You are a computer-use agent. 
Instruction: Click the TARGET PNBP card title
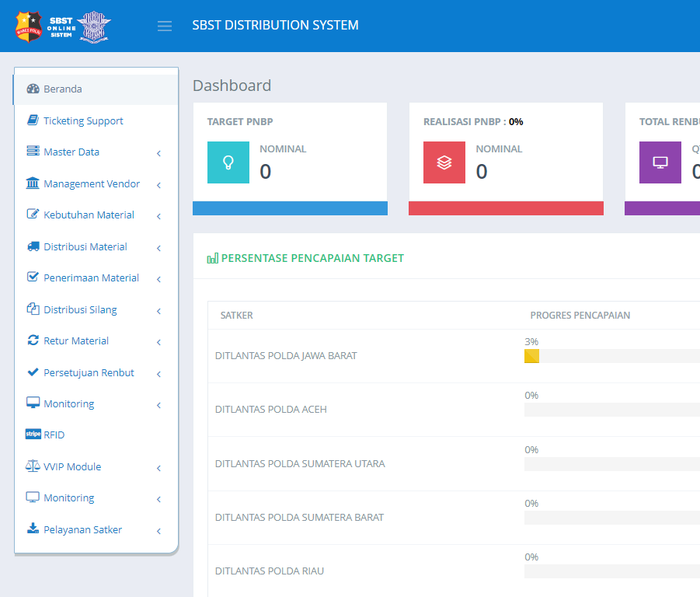pyautogui.click(x=240, y=122)
